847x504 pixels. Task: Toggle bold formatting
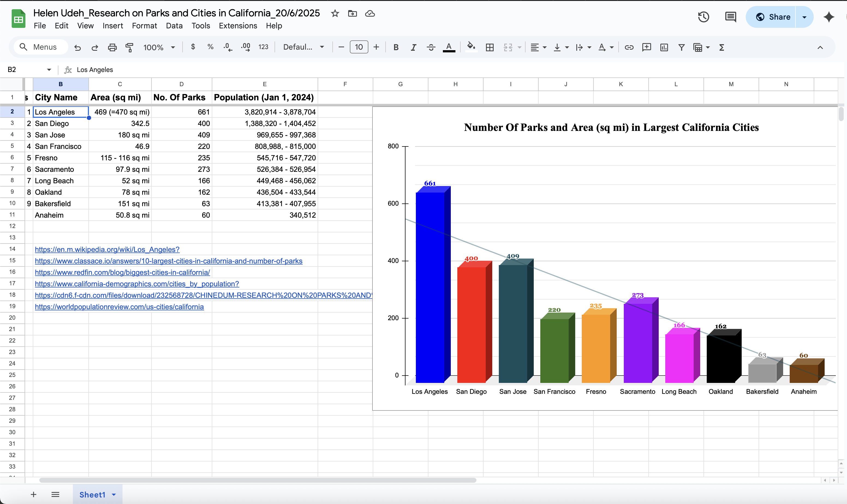(x=396, y=47)
